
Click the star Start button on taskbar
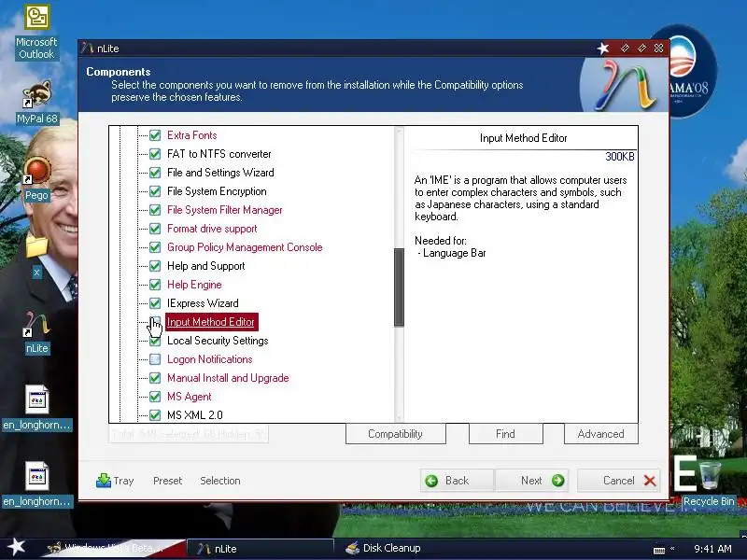pos(16,547)
